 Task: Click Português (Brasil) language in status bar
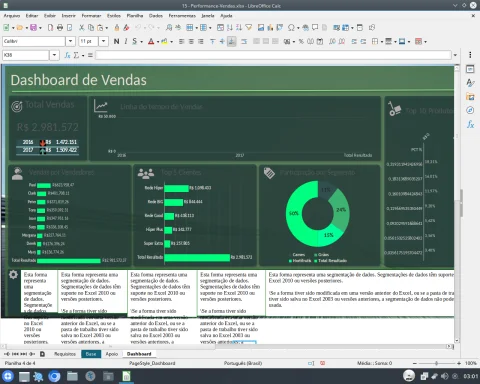[243, 363]
